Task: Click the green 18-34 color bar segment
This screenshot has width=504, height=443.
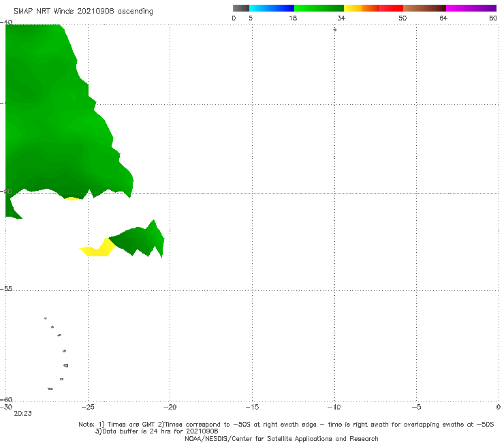Action: (x=319, y=8)
